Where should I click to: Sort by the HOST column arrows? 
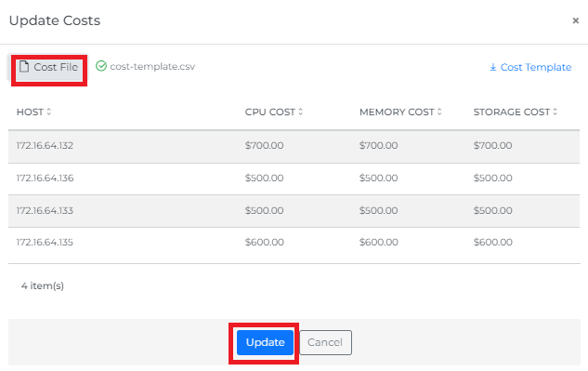48,112
